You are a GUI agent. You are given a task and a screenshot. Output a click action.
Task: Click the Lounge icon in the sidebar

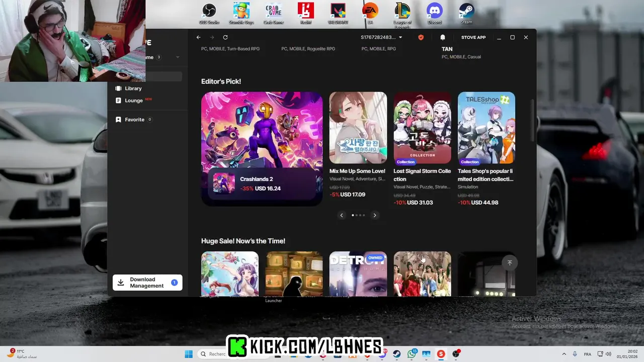[118, 101]
